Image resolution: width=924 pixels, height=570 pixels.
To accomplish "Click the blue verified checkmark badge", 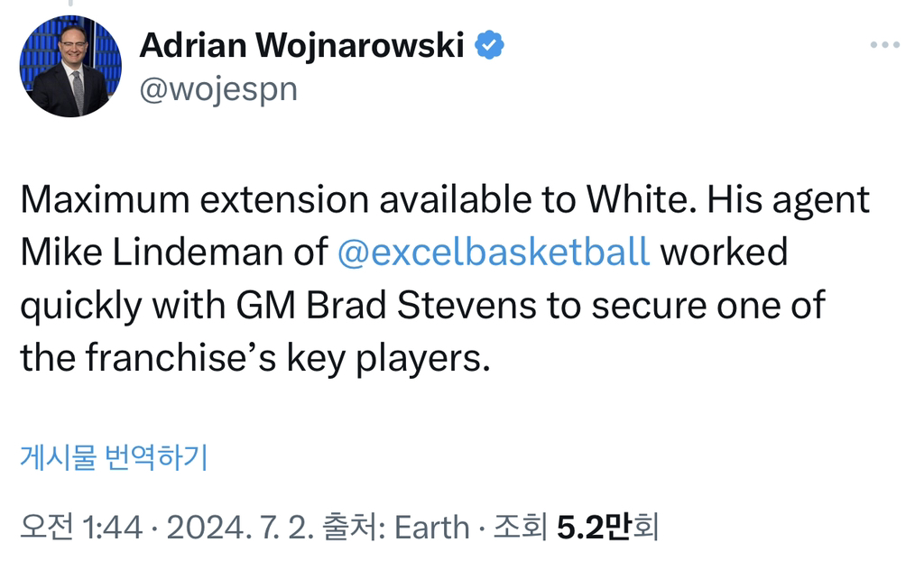I will [x=489, y=45].
